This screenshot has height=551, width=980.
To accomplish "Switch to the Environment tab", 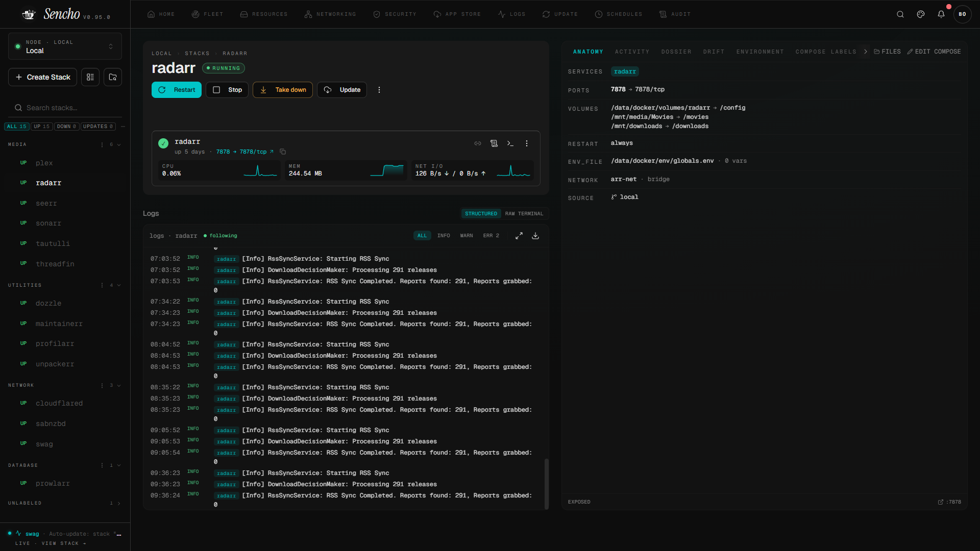I will 760,52.
